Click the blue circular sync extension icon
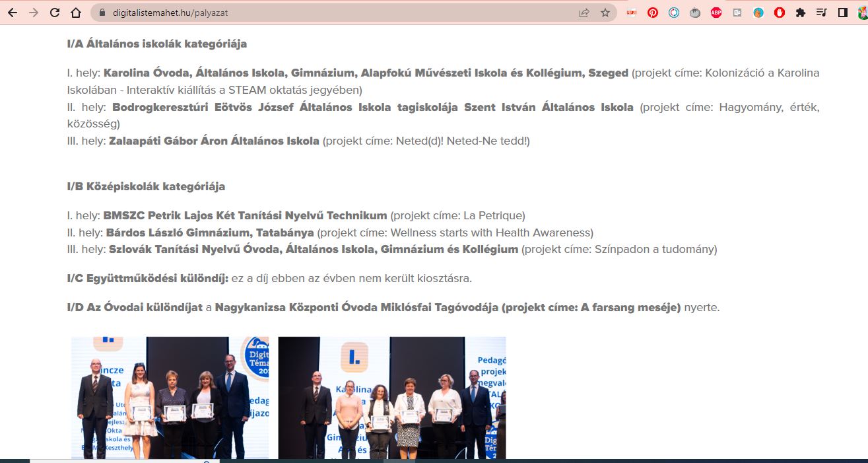Image resolution: width=868 pixels, height=463 pixels. point(674,13)
